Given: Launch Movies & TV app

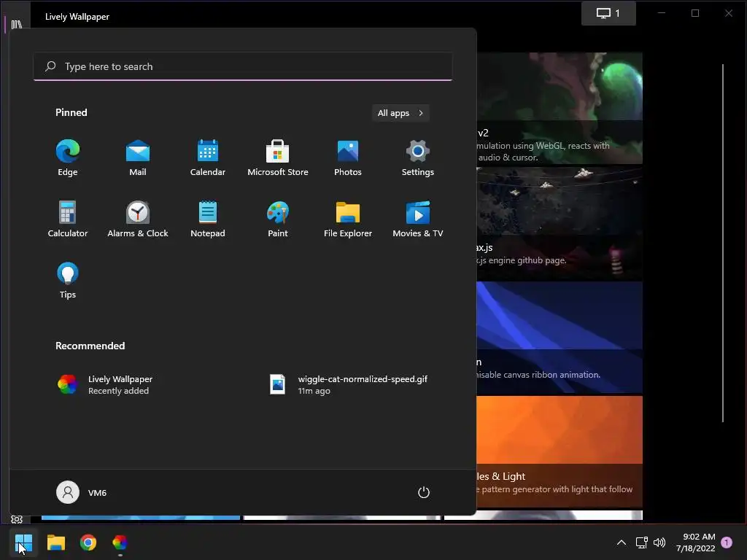Looking at the screenshot, I should (x=418, y=219).
